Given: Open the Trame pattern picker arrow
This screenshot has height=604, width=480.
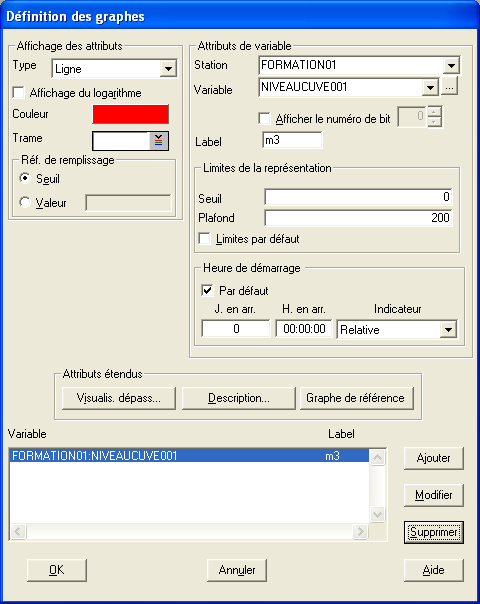Looking at the screenshot, I should click(158, 141).
